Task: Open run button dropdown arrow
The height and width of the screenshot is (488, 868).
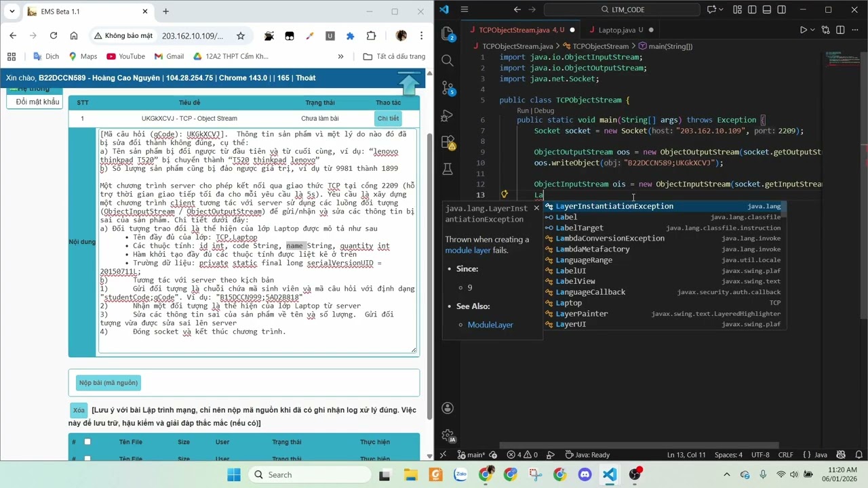Action: pyautogui.click(x=814, y=30)
